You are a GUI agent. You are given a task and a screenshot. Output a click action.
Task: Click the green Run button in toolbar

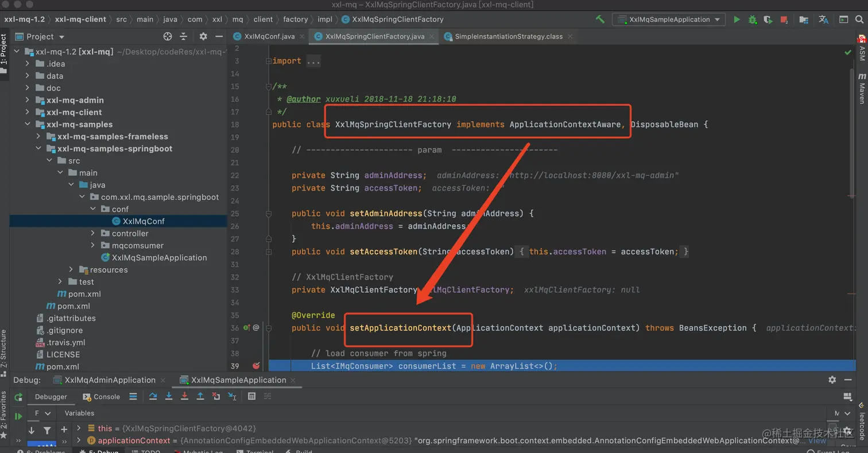[x=737, y=20]
